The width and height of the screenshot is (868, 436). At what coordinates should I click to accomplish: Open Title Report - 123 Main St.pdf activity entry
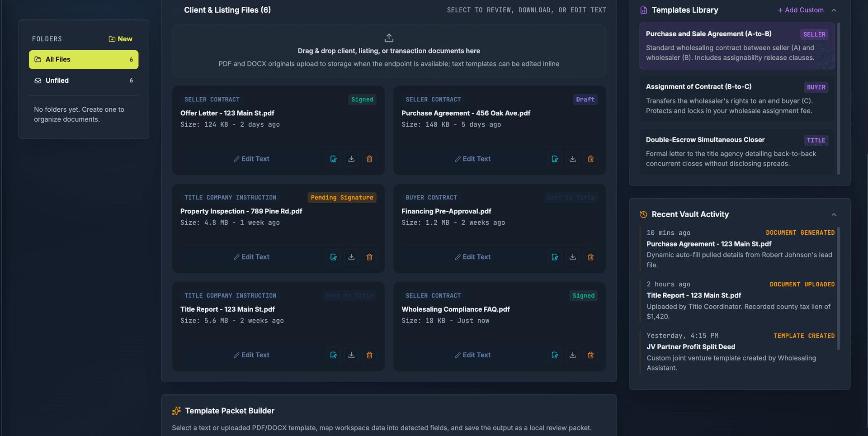[x=738, y=300]
